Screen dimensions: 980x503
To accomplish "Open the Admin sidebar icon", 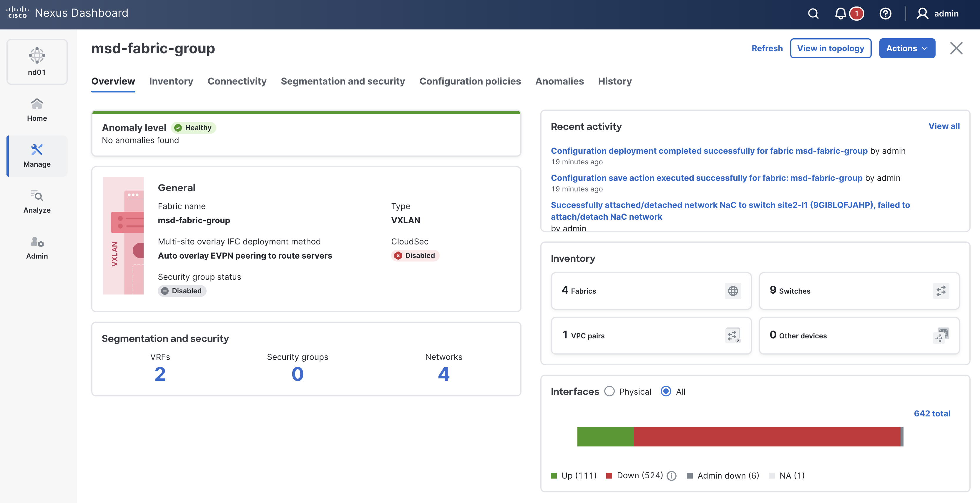I will (x=37, y=248).
